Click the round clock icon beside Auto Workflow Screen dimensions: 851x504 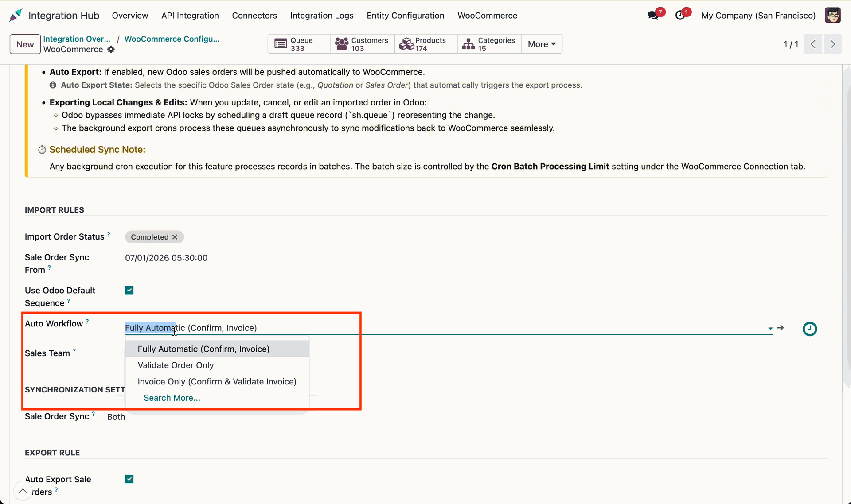coord(810,329)
